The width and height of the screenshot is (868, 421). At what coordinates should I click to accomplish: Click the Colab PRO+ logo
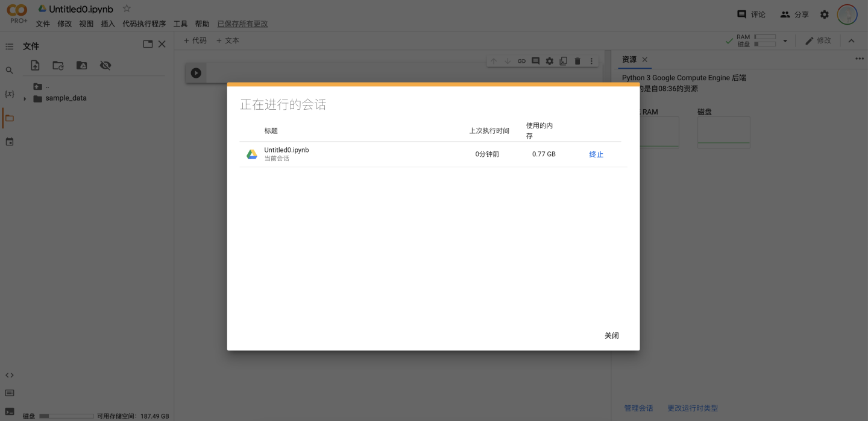17,14
